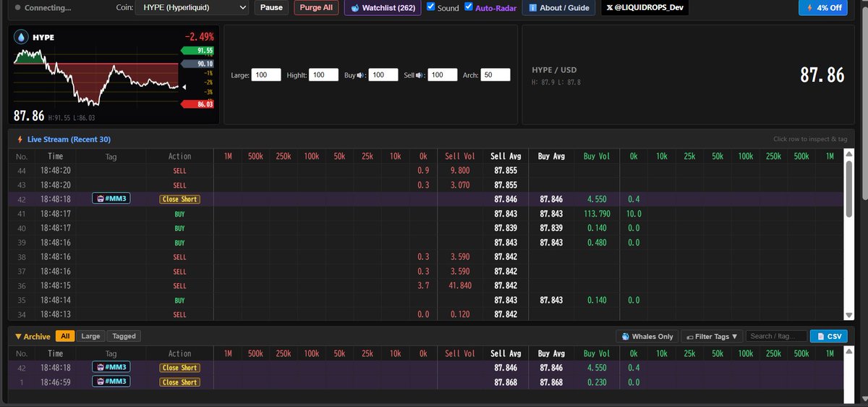Focus the Arch threshold input field
This screenshot has height=407, width=868.
coord(496,75)
